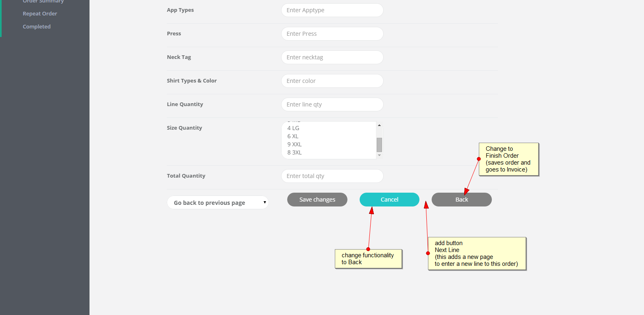Image resolution: width=644 pixels, height=315 pixels.
Task: Pick the 9 XXL size entry
Action: pyautogui.click(x=295, y=144)
